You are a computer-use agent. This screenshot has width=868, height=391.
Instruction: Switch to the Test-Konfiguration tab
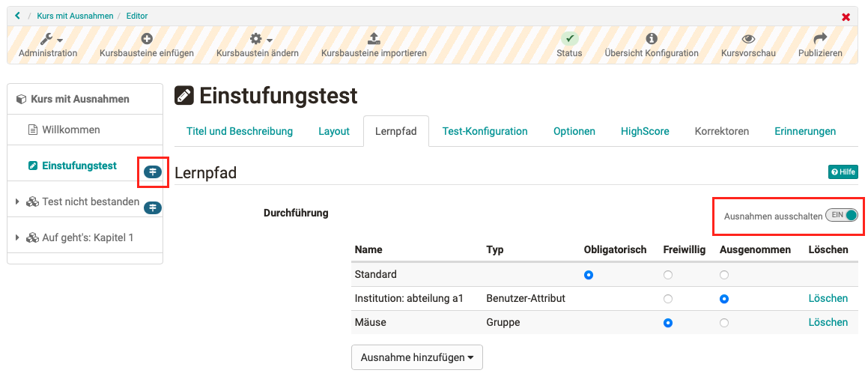485,131
